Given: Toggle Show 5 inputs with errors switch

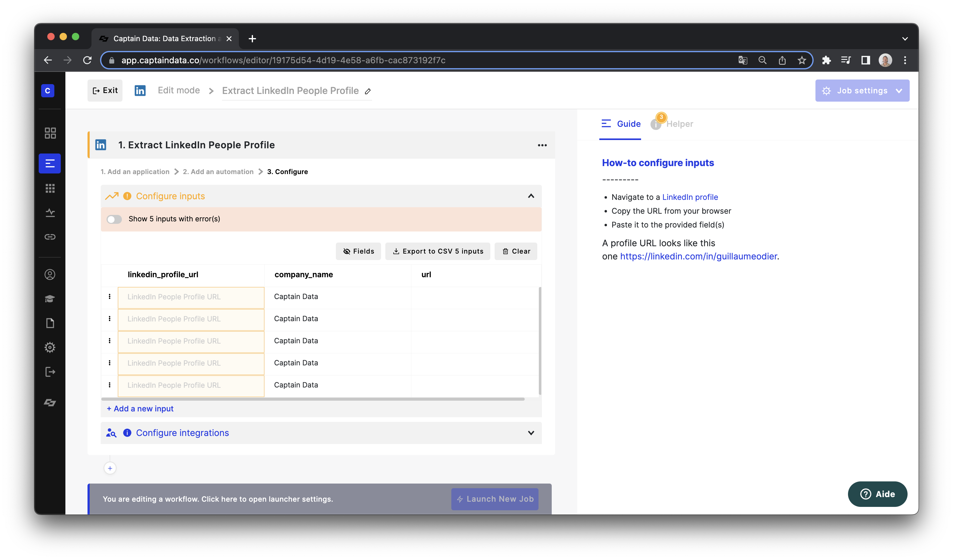Looking at the screenshot, I should (x=114, y=219).
